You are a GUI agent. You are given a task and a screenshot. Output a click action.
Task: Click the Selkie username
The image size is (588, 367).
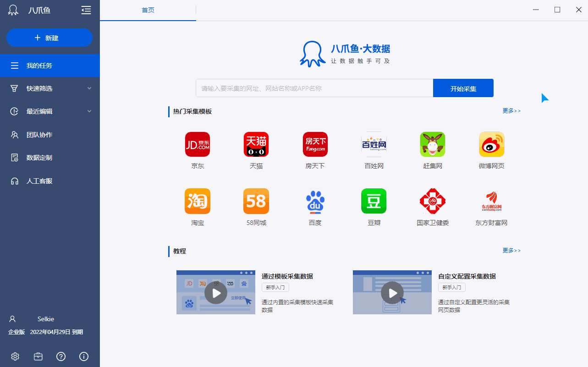(x=46, y=319)
